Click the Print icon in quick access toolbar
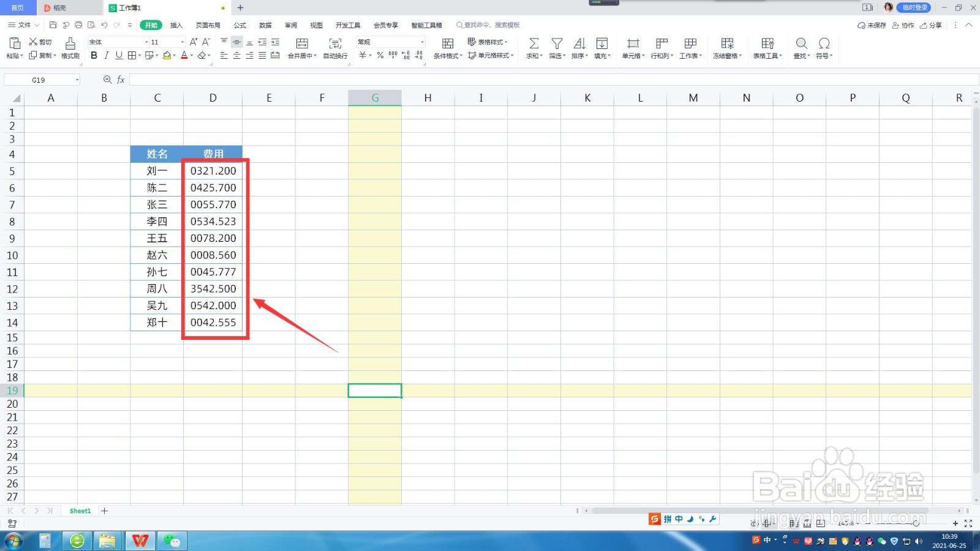Viewport: 980px width, 551px height. click(x=78, y=25)
